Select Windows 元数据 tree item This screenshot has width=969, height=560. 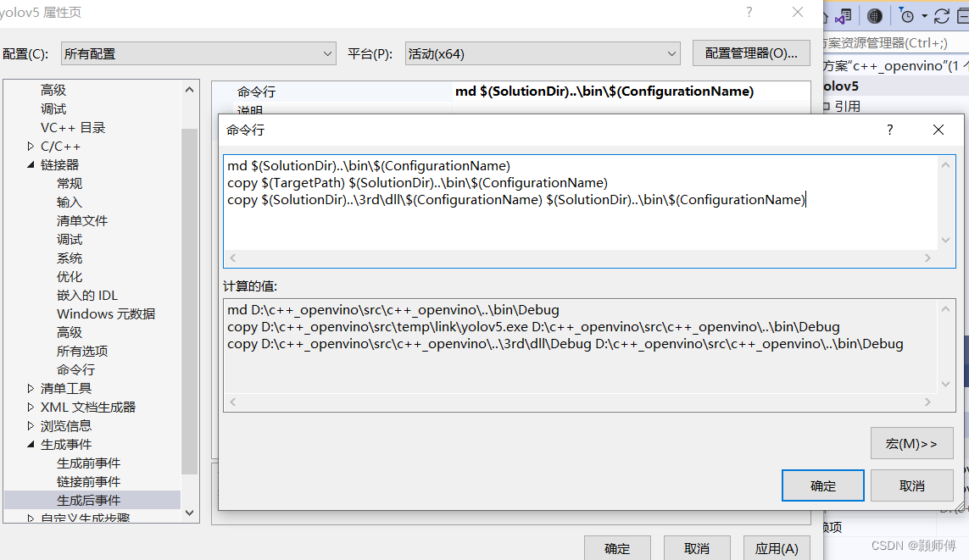(106, 313)
